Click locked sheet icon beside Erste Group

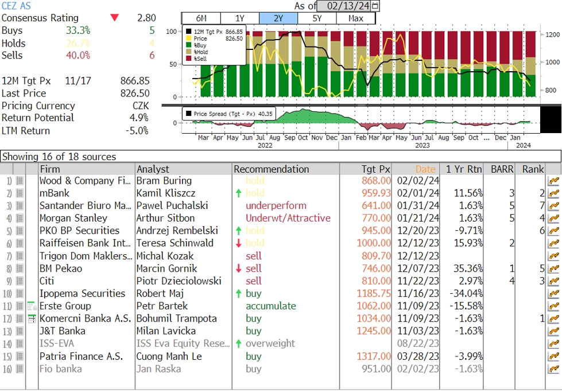pos(32,306)
